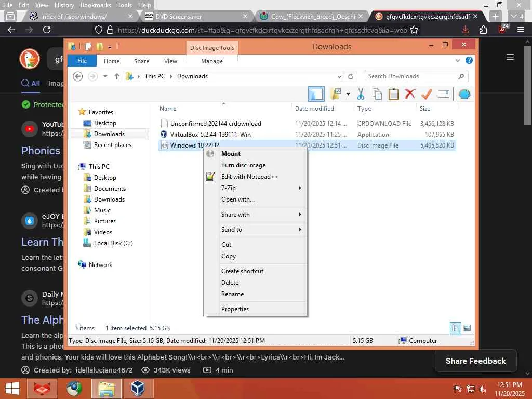Click the scissors Cut toolbar icon
532x399 pixels.
[361, 94]
